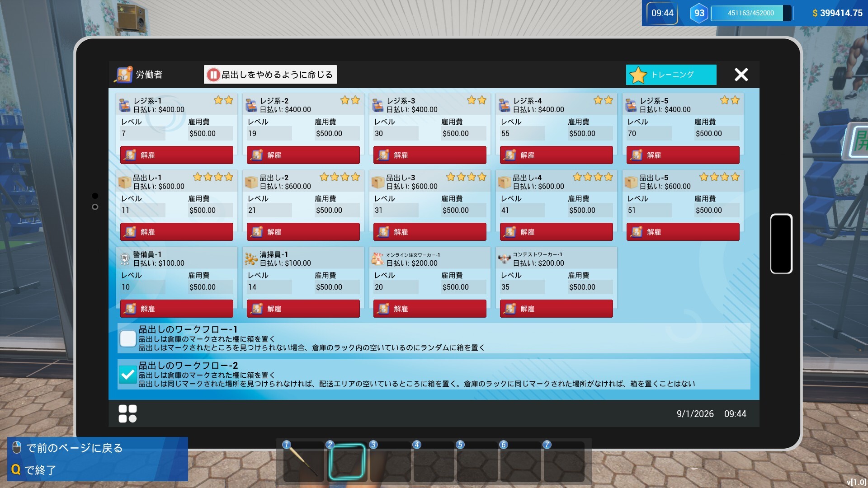868x488 pixels.
Task: Click the 品出し-3 stocker box icon
Action: (x=377, y=182)
